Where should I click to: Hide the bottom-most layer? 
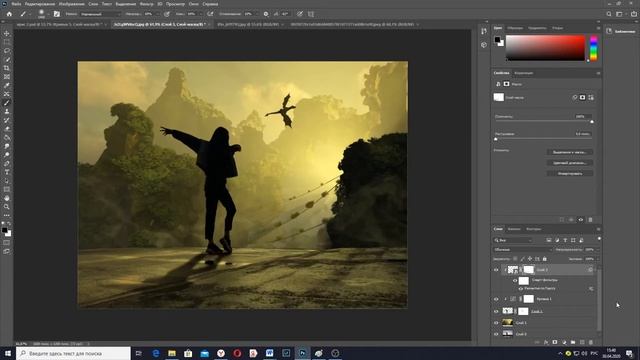coord(496,334)
